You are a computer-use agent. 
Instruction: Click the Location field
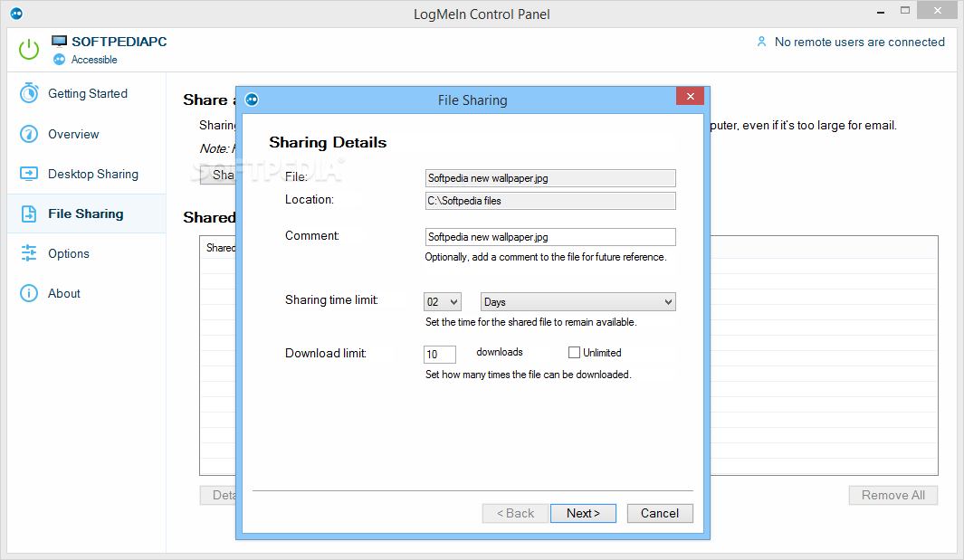pos(550,201)
